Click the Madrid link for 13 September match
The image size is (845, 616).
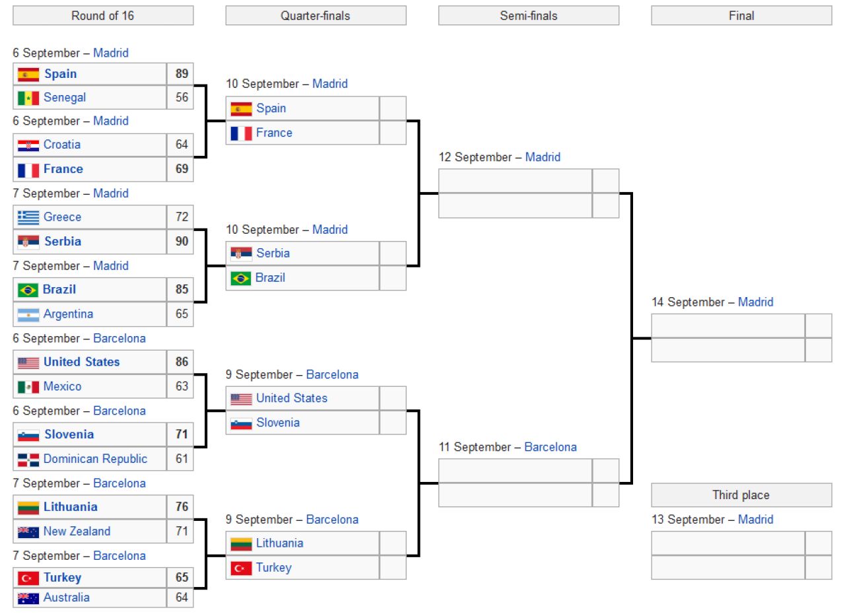click(x=755, y=520)
